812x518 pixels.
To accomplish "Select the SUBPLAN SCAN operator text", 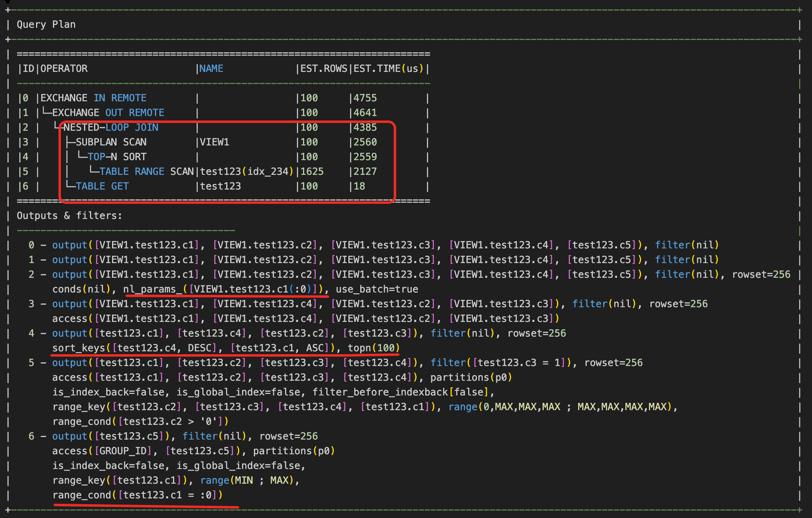I will pos(111,142).
